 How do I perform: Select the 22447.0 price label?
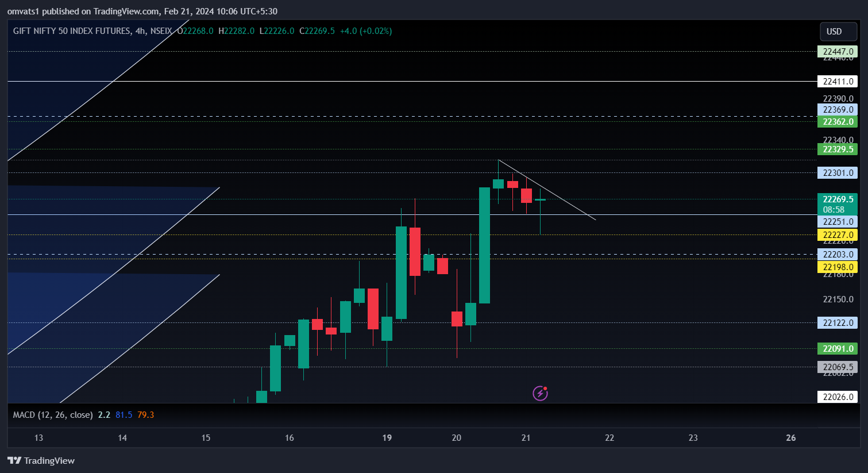pyautogui.click(x=838, y=52)
